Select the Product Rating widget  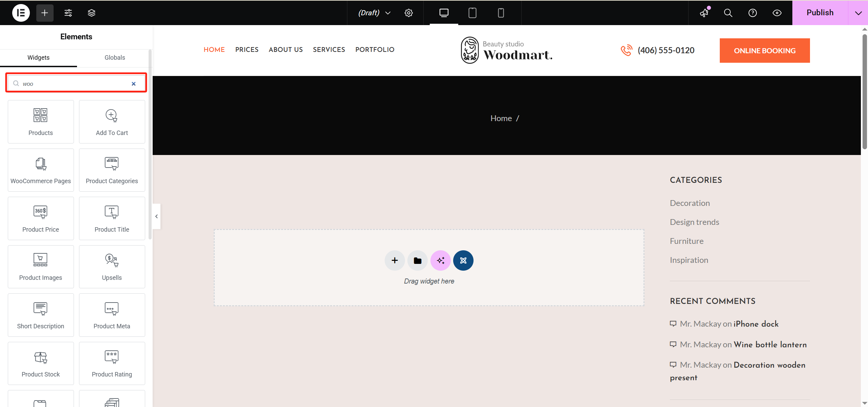pos(112,363)
